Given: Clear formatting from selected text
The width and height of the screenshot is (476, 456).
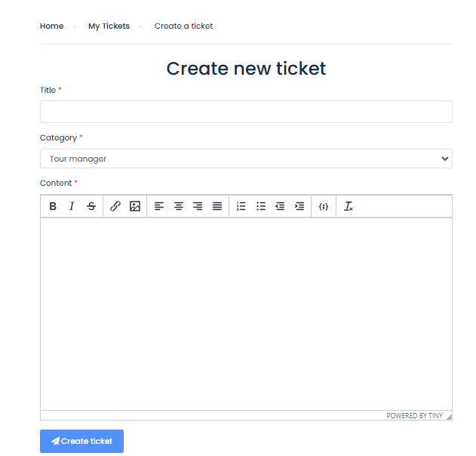Looking at the screenshot, I should [349, 206].
